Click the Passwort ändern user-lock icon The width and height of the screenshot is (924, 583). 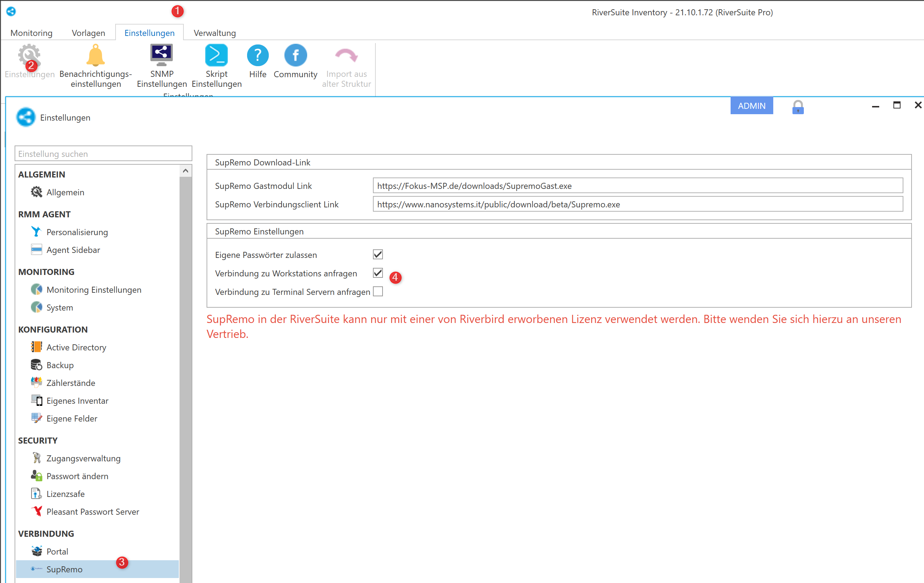(x=37, y=476)
